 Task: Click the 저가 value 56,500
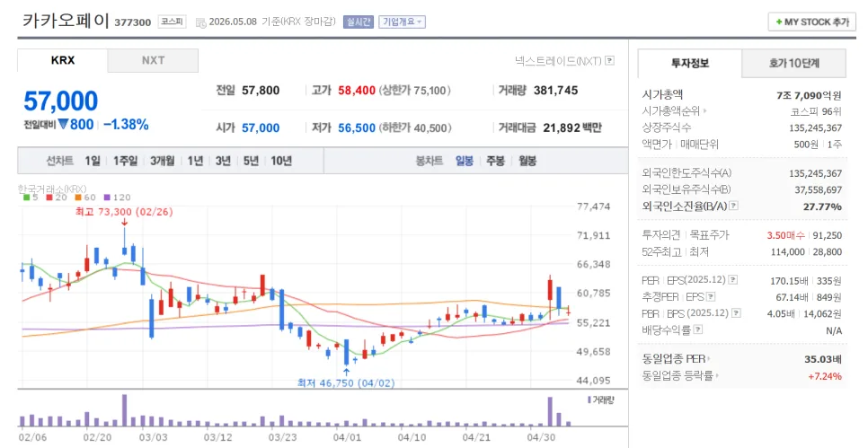point(357,127)
